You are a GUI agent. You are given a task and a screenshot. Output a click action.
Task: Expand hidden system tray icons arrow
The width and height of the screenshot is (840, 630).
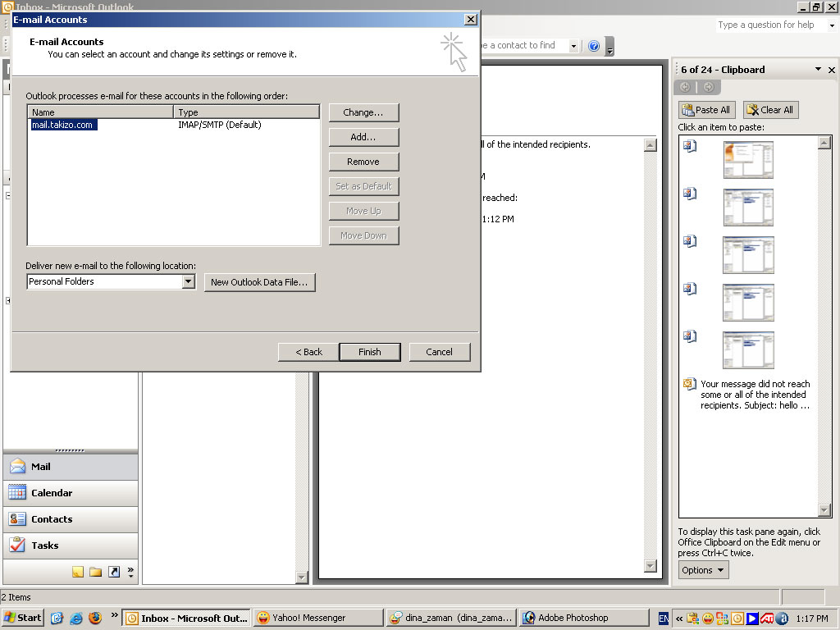[679, 619]
